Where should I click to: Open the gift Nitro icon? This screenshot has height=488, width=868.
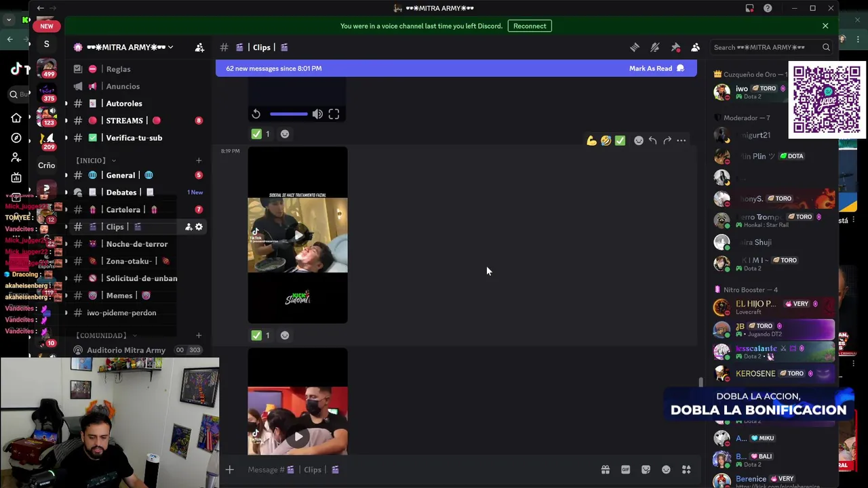605,470
